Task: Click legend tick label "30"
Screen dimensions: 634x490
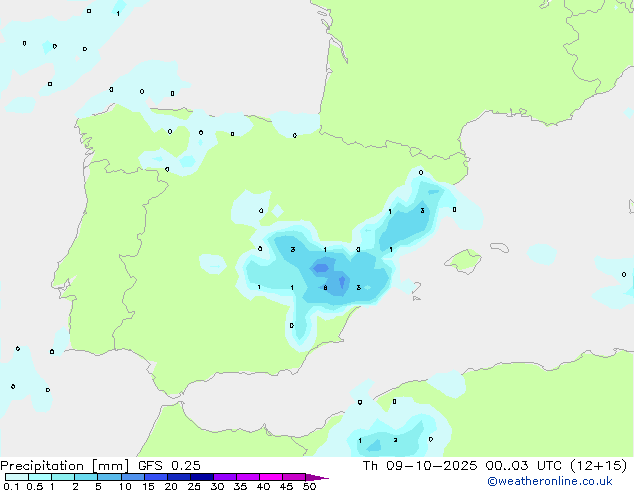Action: click(217, 486)
